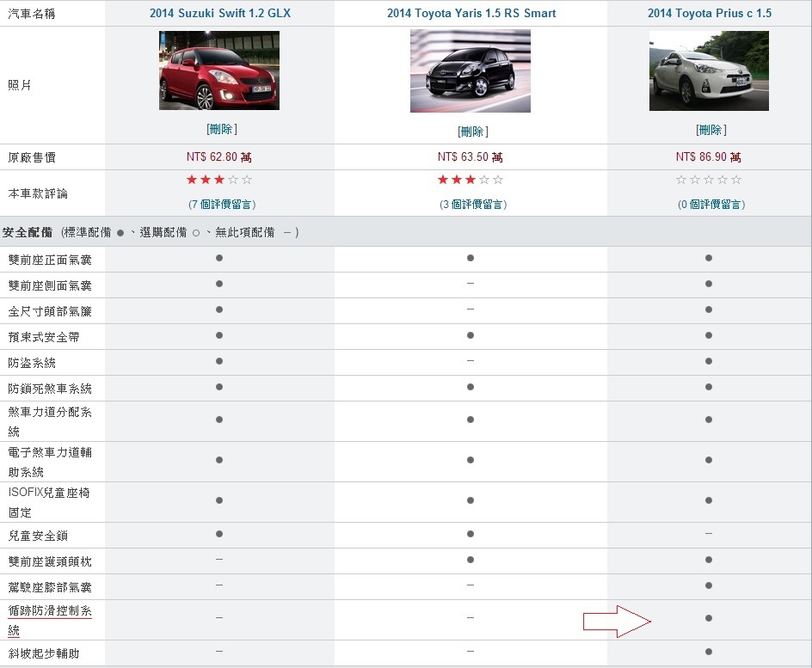Click the 防盜系統 row label
The width and height of the screenshot is (812, 668).
32,364
